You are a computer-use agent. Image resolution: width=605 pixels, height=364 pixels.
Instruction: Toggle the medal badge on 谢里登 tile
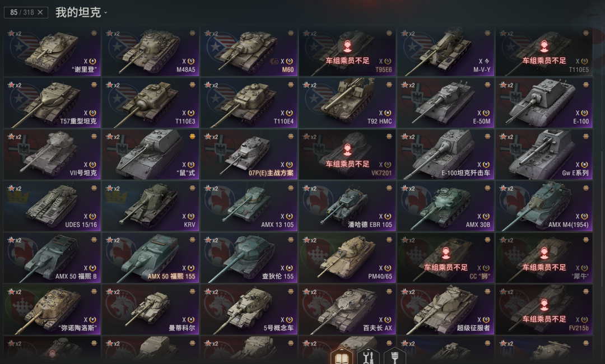click(x=94, y=33)
